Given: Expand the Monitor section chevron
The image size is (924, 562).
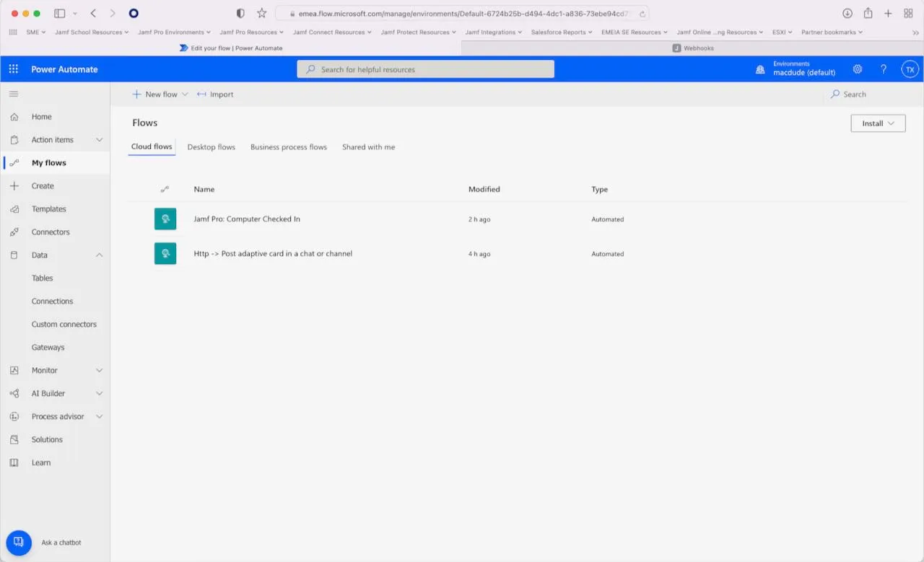Looking at the screenshot, I should click(x=100, y=370).
